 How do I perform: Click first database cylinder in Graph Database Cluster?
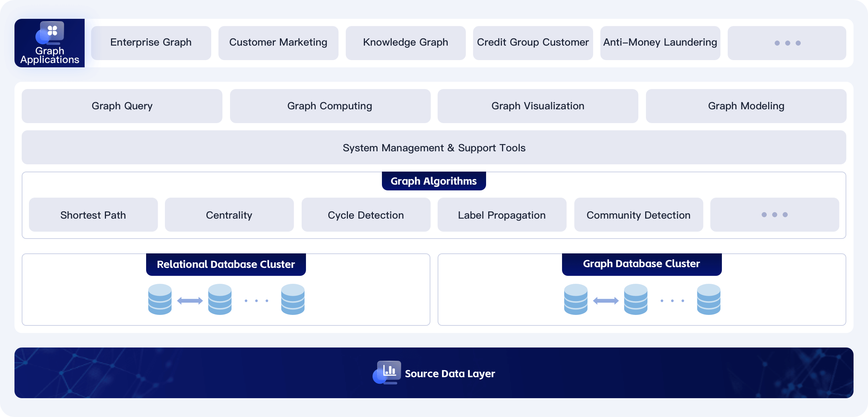click(576, 299)
